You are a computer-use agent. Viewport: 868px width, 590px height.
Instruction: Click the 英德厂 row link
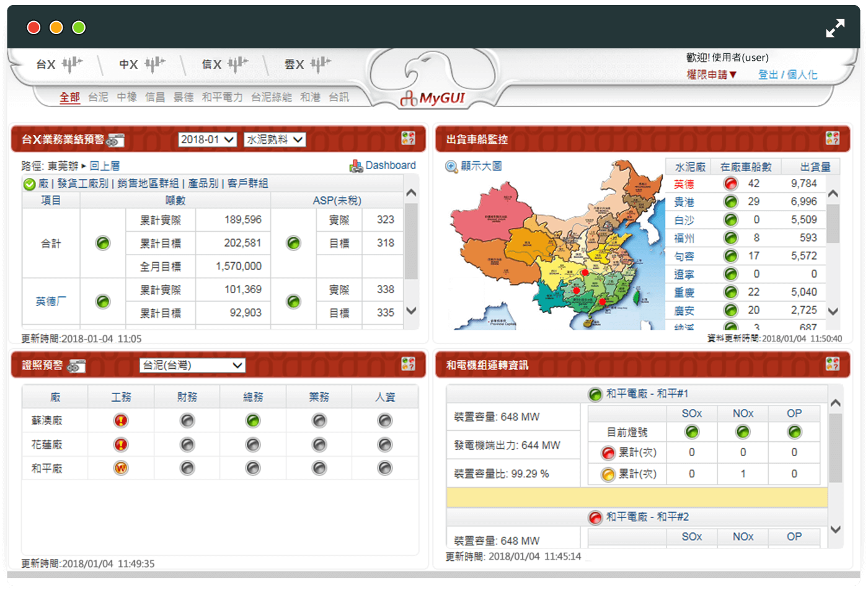[x=51, y=301]
